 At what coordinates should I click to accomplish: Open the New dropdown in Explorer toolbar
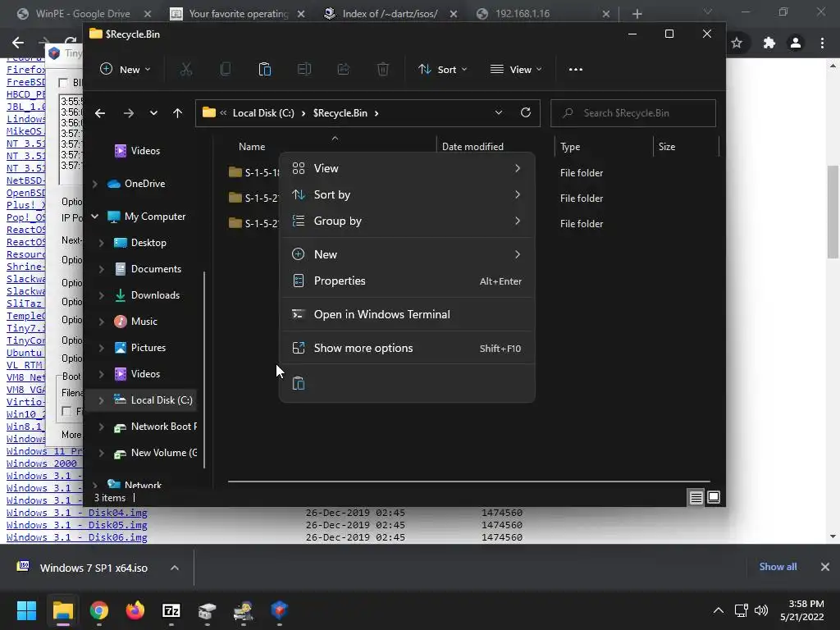(x=126, y=69)
